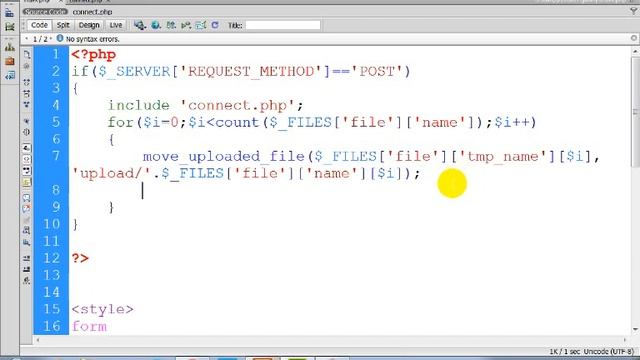This screenshot has width=640, height=360.
Task: Open Preview in Browser globe icon
Action: coord(156,25)
